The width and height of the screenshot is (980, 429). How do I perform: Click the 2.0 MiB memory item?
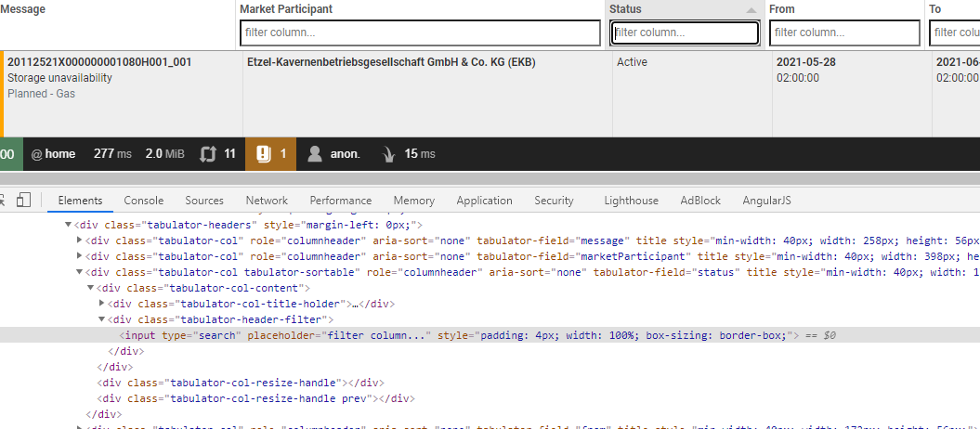click(165, 153)
